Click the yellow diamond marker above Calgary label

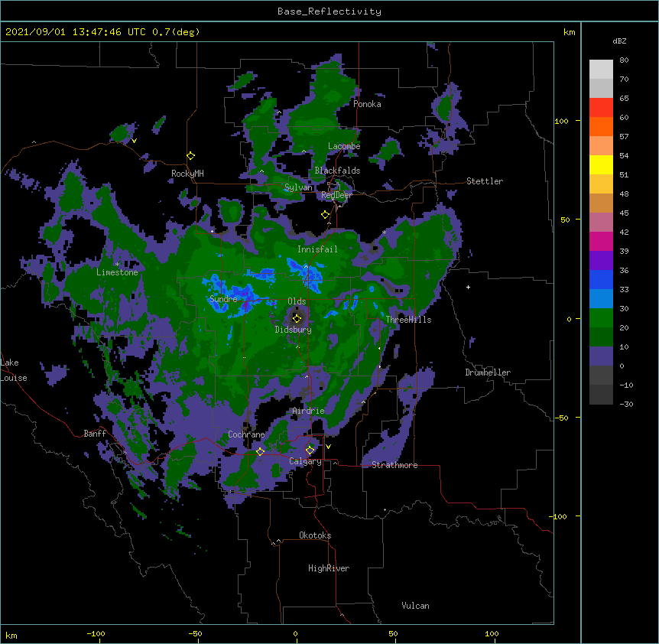tap(310, 450)
